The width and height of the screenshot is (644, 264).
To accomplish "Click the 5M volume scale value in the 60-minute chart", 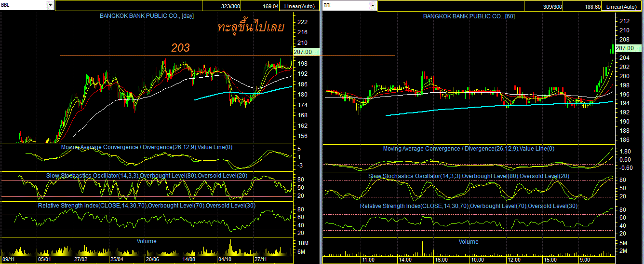I will click(623, 244).
